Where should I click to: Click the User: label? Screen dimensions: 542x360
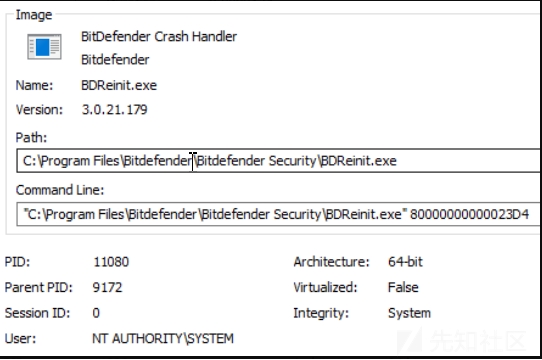click(20, 339)
